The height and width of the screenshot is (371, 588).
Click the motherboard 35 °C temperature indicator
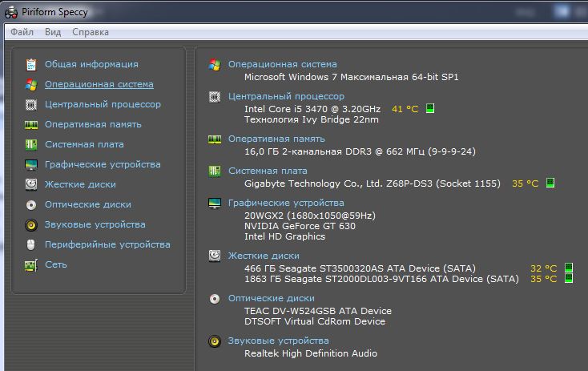click(x=550, y=183)
